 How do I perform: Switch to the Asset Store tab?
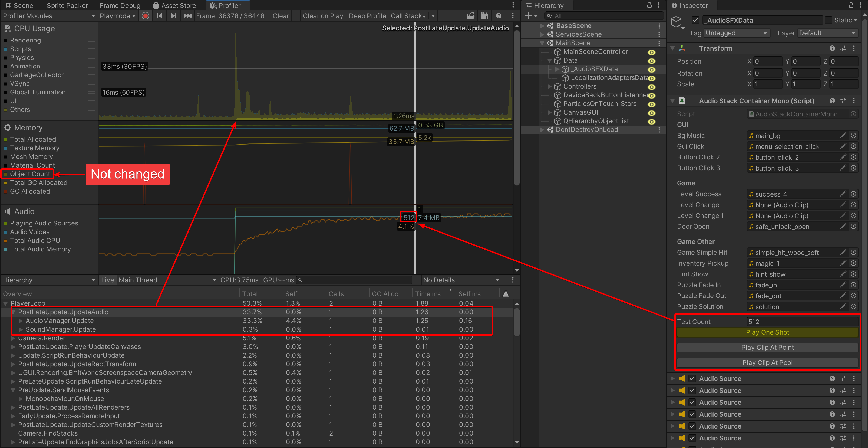point(174,5)
